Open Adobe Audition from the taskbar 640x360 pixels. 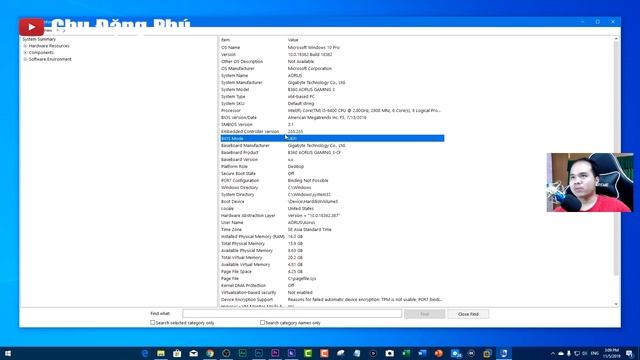[242, 353]
